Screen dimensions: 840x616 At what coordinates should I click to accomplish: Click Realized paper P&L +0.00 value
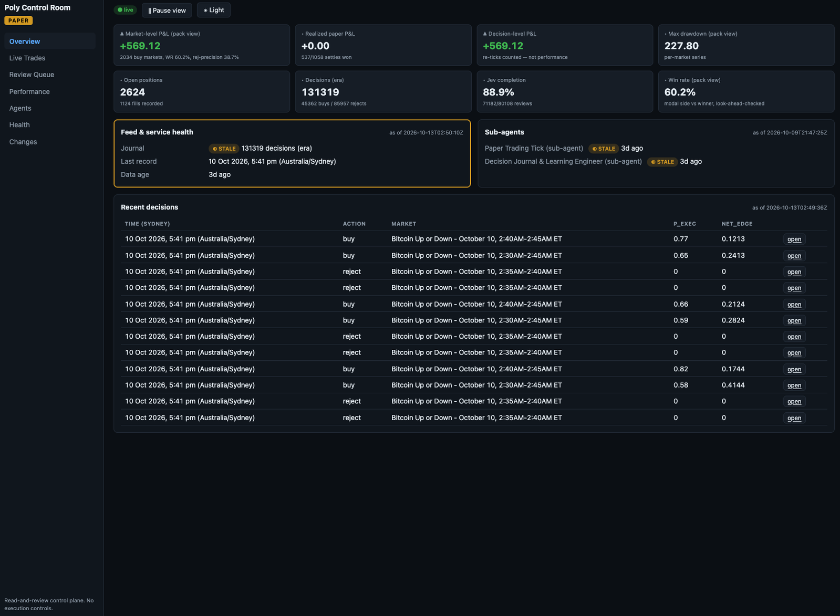[315, 46]
